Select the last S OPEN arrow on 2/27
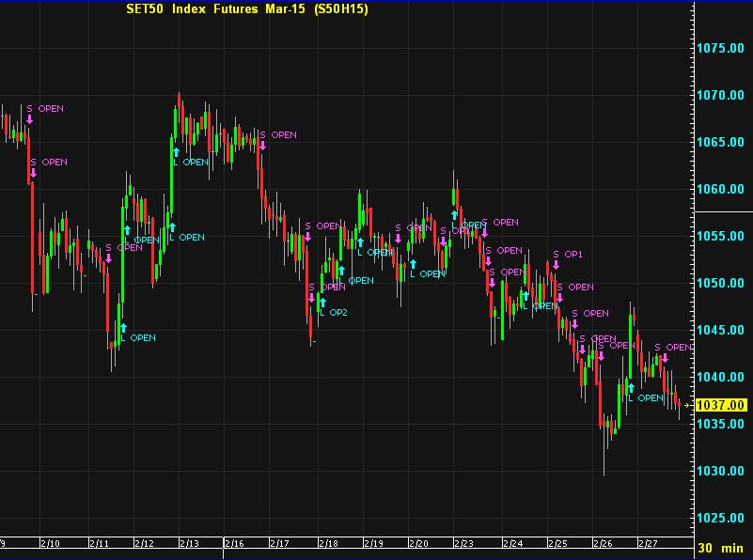The image size is (753, 560). click(664, 357)
